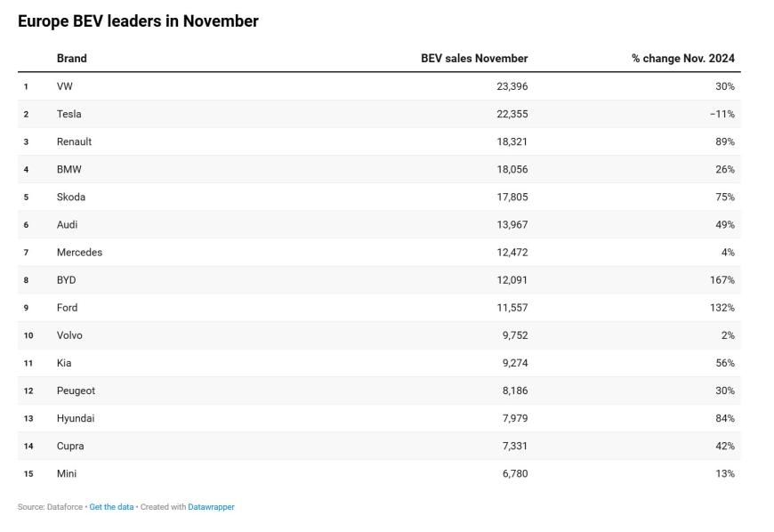Select Ford's sales figure 11,557
Viewport: 774px width, 532px height.
(512, 308)
